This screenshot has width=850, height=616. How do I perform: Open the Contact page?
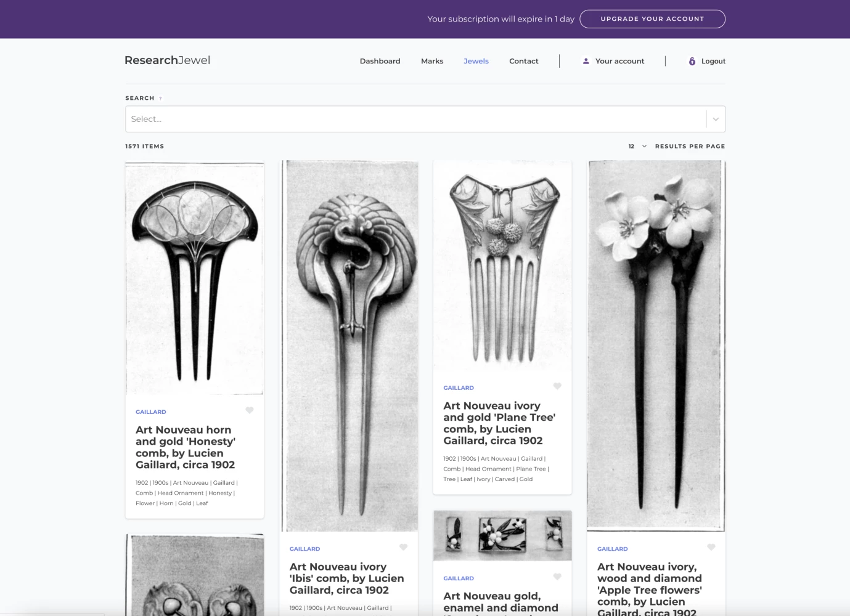pyautogui.click(x=523, y=61)
